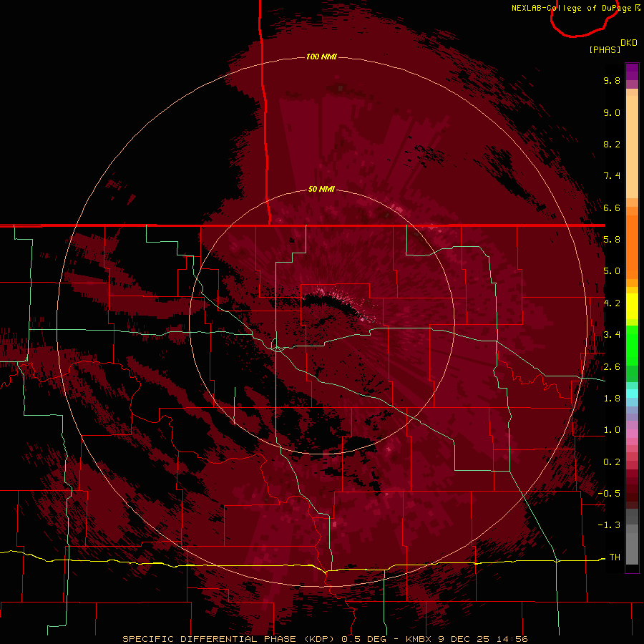Image resolution: width=644 pixels, height=644 pixels.
Task: Click the "TH" threshold label on scale
Action: pos(615,557)
